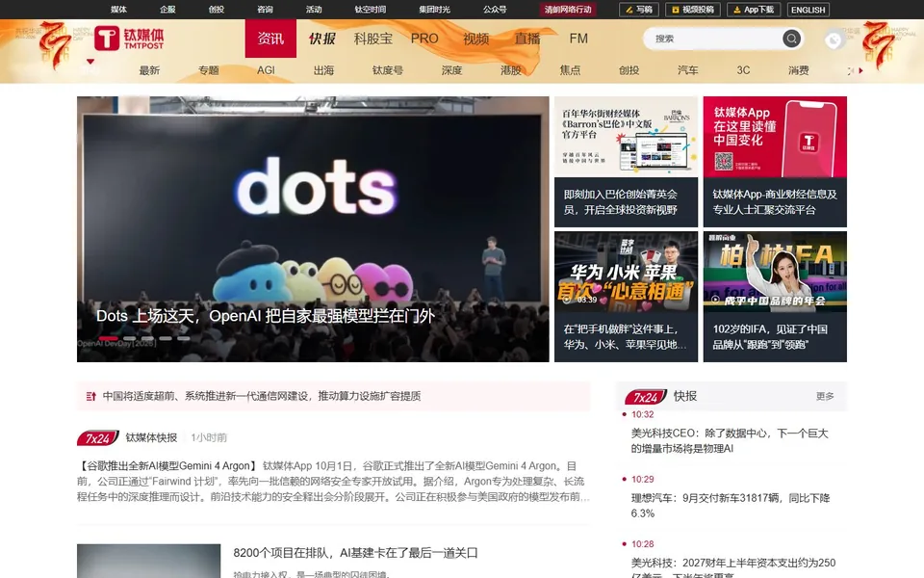Open the 最新 category
The width and height of the screenshot is (924, 578).
tap(149, 70)
